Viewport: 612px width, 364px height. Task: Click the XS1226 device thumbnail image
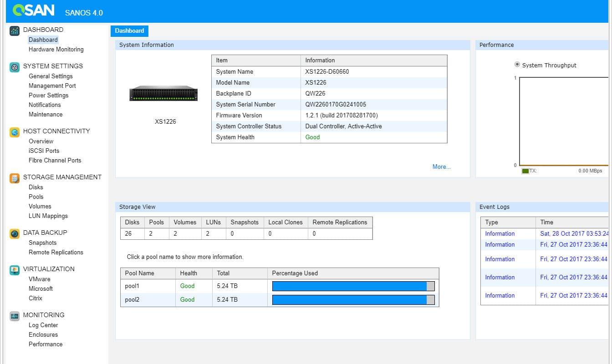(163, 94)
